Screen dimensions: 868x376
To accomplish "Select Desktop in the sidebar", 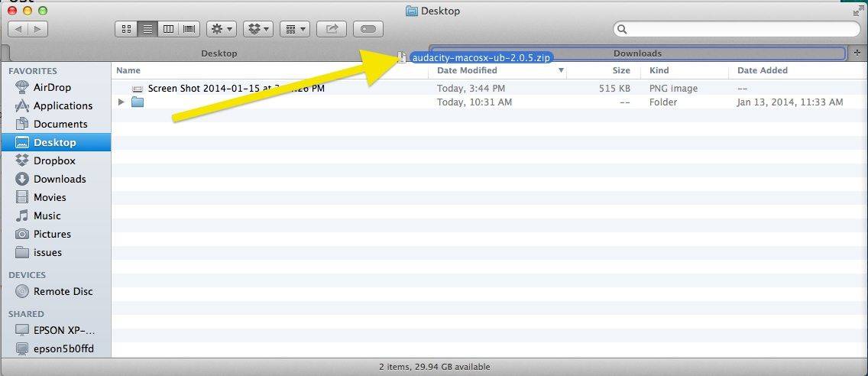I will coord(55,142).
